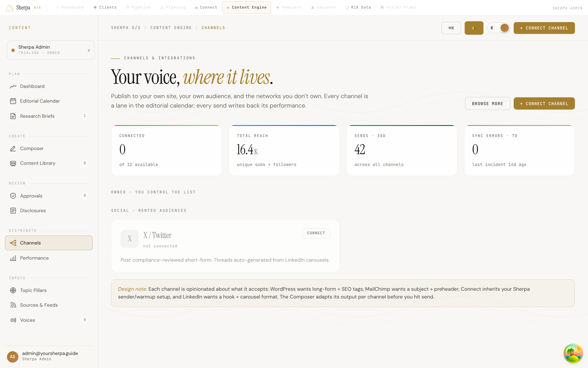Go to Sherpa O/S breadcrumb link
The width and height of the screenshot is (588, 368).
pos(126,28)
